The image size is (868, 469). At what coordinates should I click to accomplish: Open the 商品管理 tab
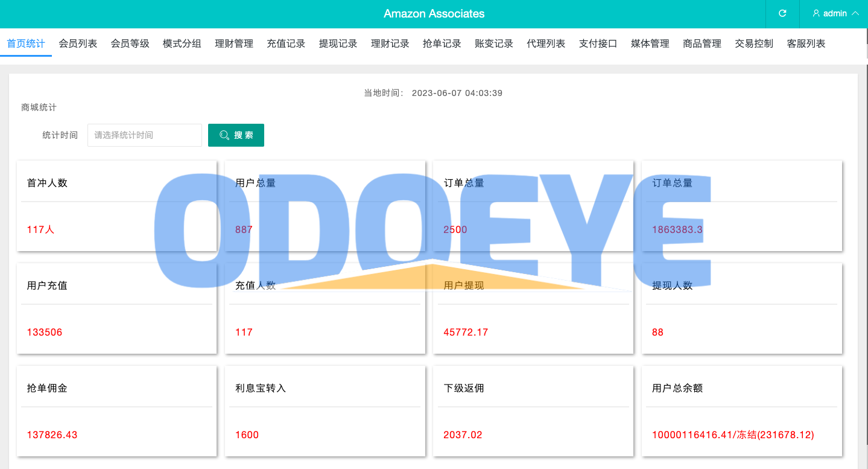point(702,43)
